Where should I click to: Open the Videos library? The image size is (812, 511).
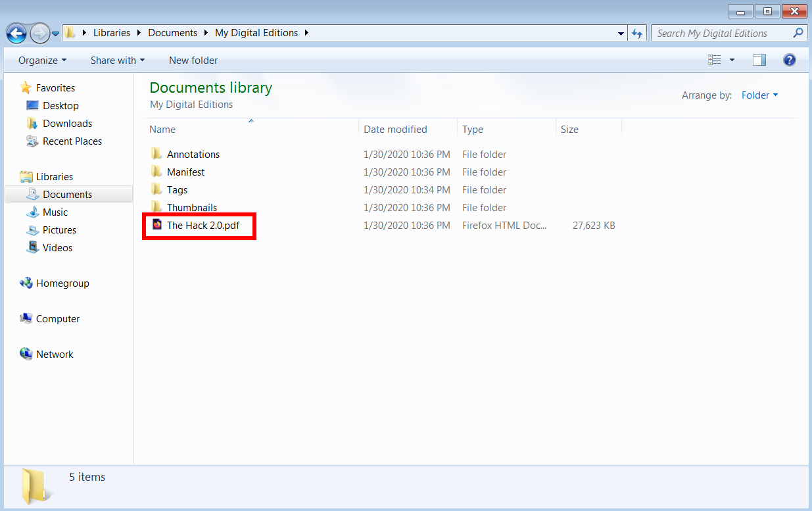[57, 247]
